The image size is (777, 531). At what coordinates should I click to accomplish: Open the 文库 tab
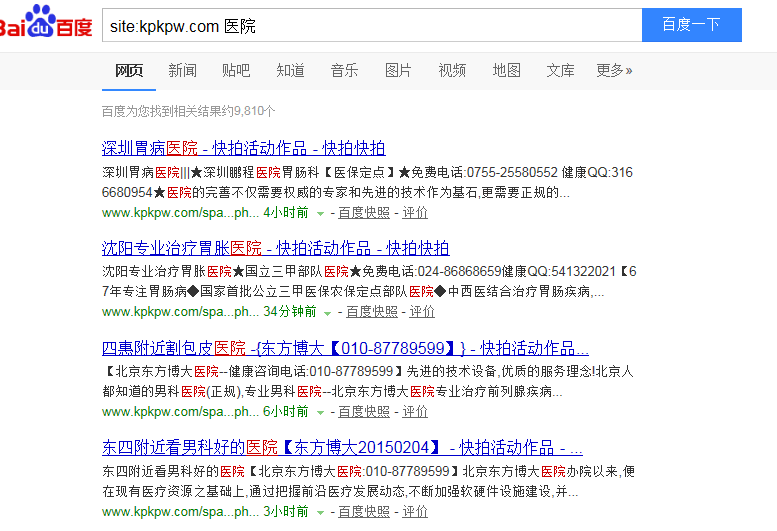(x=560, y=70)
